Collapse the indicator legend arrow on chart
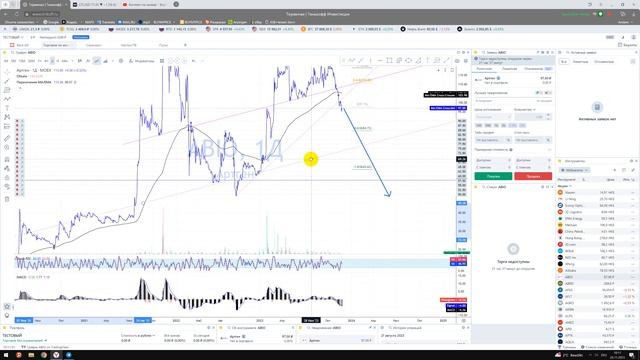 (x=20, y=88)
